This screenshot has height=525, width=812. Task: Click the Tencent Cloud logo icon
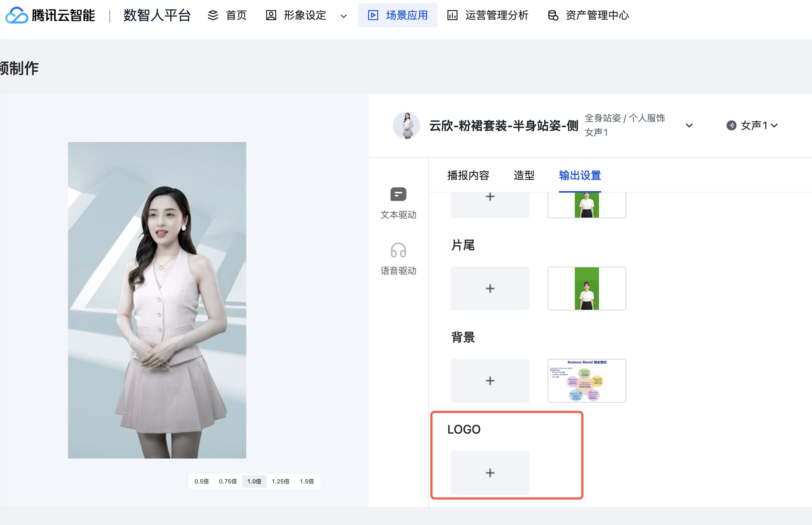tap(17, 15)
